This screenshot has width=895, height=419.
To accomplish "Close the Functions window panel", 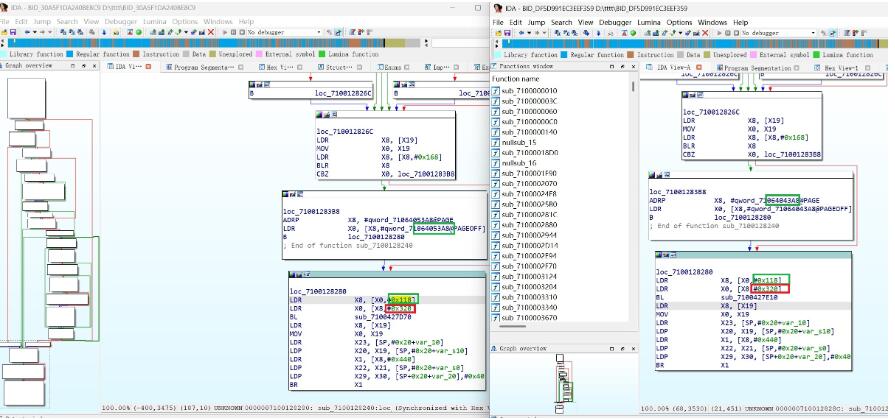I will (633, 67).
